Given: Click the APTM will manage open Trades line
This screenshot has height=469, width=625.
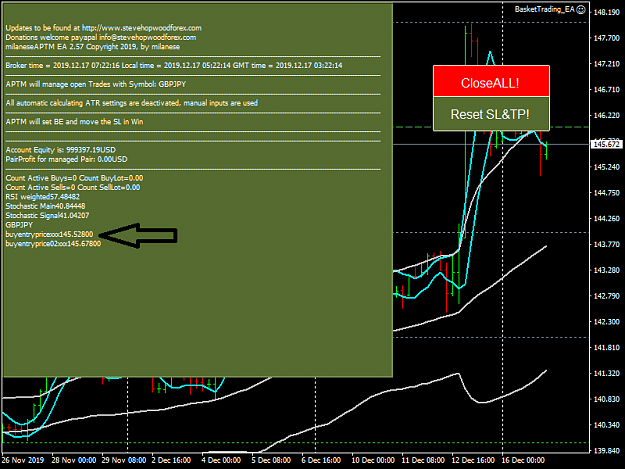Looking at the screenshot, I should click(96, 84).
